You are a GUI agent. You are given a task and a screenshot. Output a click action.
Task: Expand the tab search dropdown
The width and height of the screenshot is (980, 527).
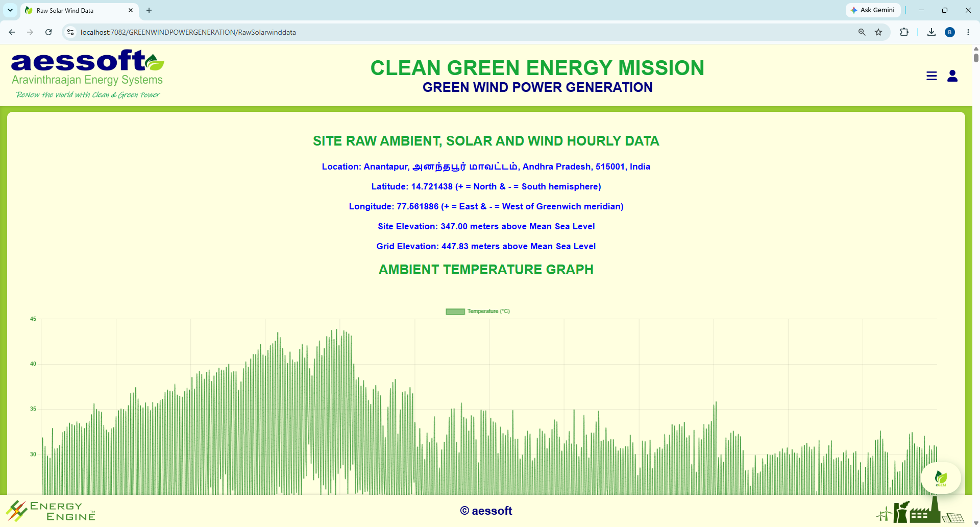point(10,10)
